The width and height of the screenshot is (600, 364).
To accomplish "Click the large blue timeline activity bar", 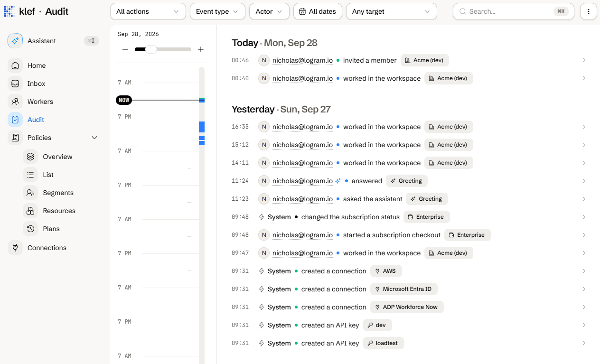I will [x=202, y=127].
